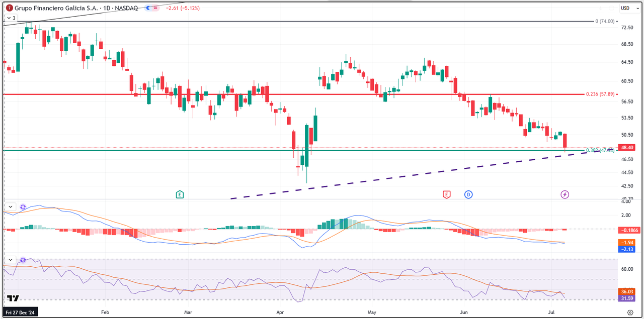Click the -2.61 (-5.12%) price change text
The height and width of the screenshot is (319, 644).
click(x=182, y=8)
